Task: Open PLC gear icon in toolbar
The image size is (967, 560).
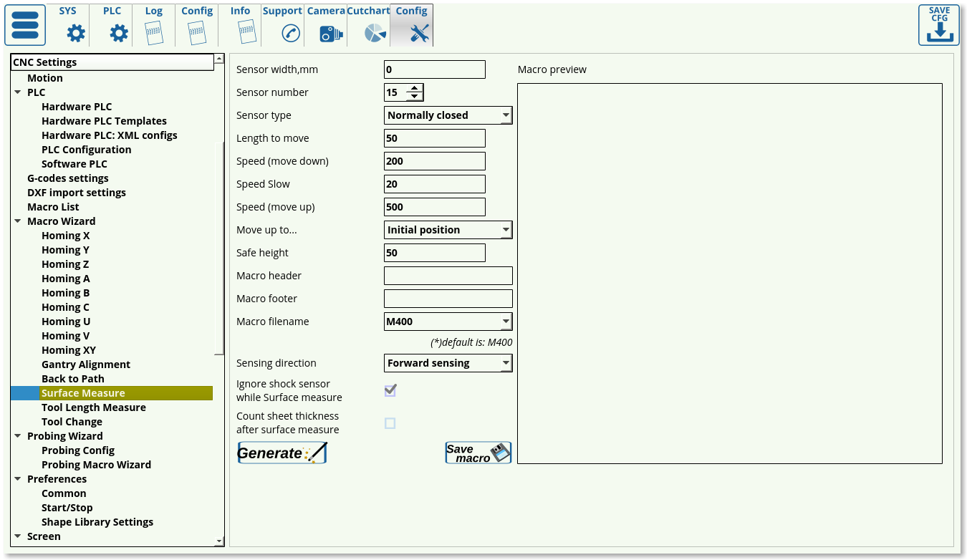Action: 118,33
